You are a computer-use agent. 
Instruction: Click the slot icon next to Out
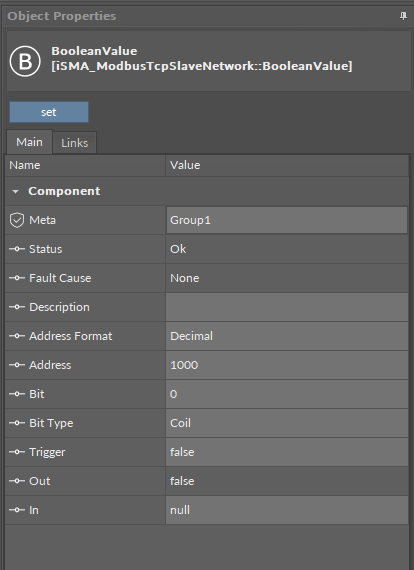[17, 481]
